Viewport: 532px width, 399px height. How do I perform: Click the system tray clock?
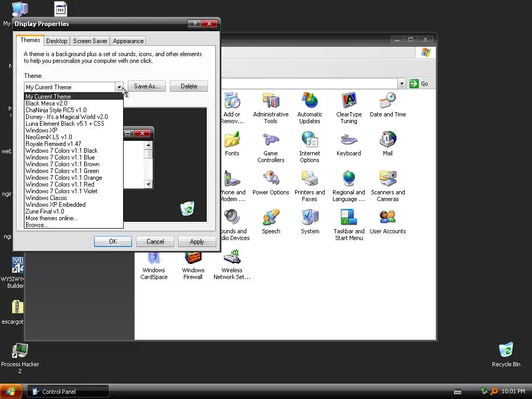513,392
